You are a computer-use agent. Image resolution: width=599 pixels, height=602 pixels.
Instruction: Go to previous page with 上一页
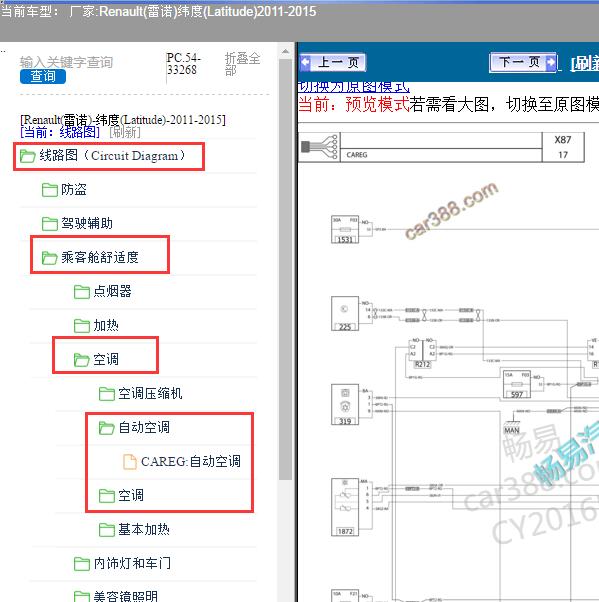pos(333,62)
